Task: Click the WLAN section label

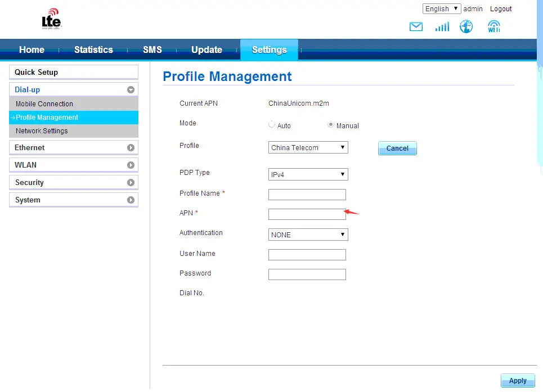Action: coord(25,165)
